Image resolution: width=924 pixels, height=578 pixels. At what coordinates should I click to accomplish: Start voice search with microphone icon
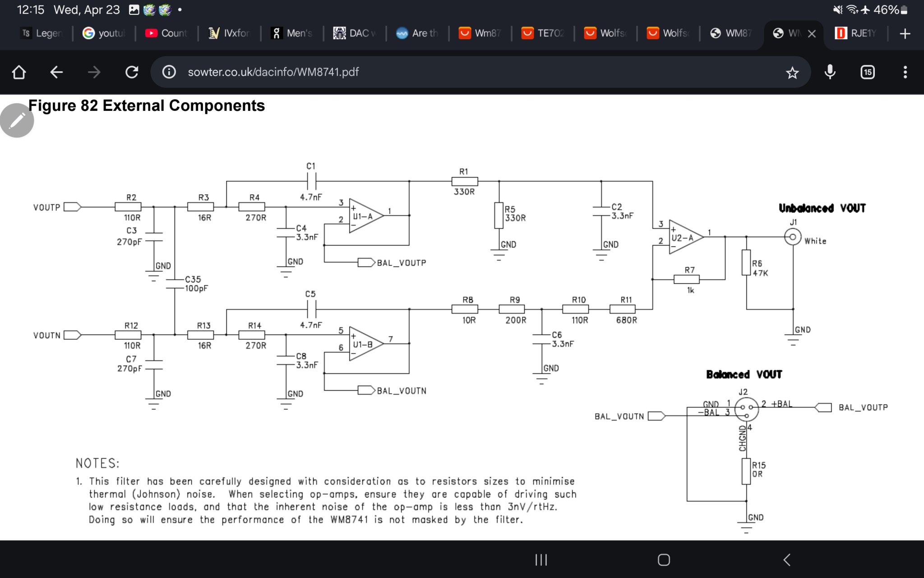click(830, 72)
